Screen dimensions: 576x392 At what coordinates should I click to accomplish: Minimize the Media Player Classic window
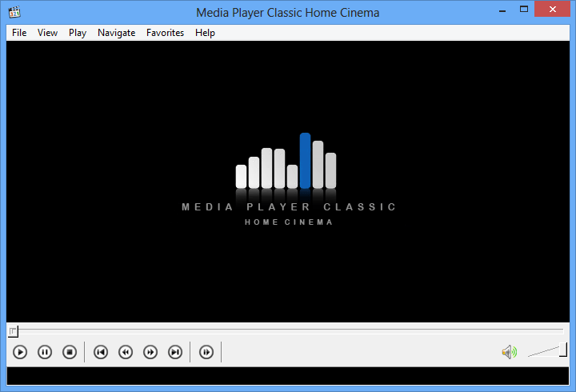coord(502,10)
